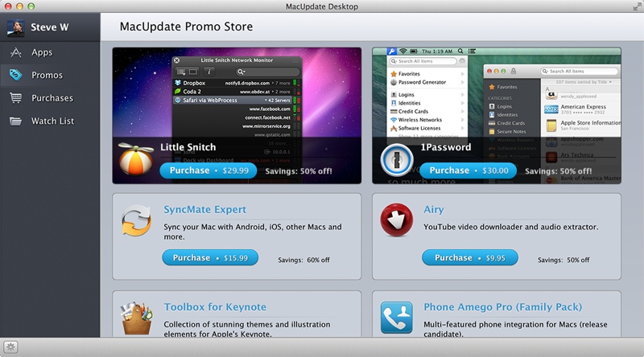Viewport: 644px width, 357px height.
Task: Select Apps in the sidebar
Action: pyautogui.click(x=50, y=52)
